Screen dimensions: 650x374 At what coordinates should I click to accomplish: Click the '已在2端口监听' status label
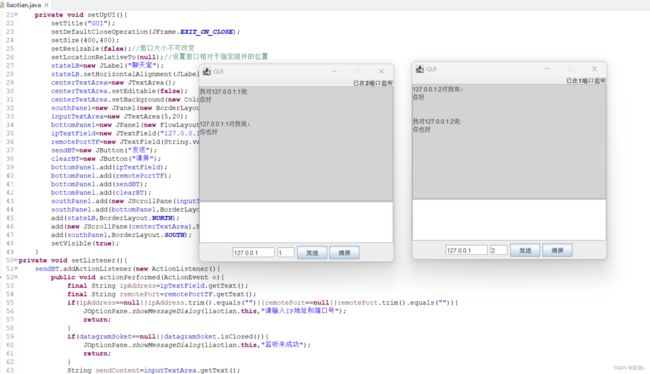click(x=373, y=83)
